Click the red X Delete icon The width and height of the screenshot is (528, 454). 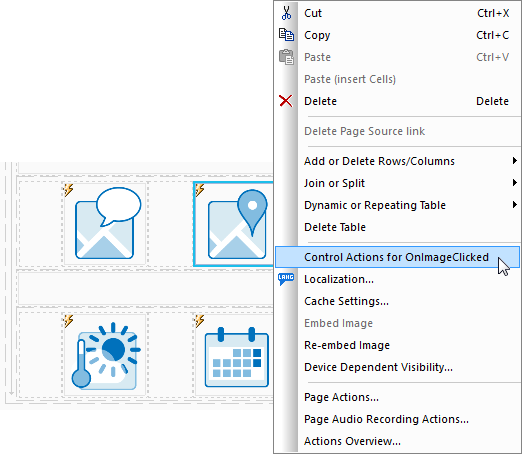click(x=286, y=101)
